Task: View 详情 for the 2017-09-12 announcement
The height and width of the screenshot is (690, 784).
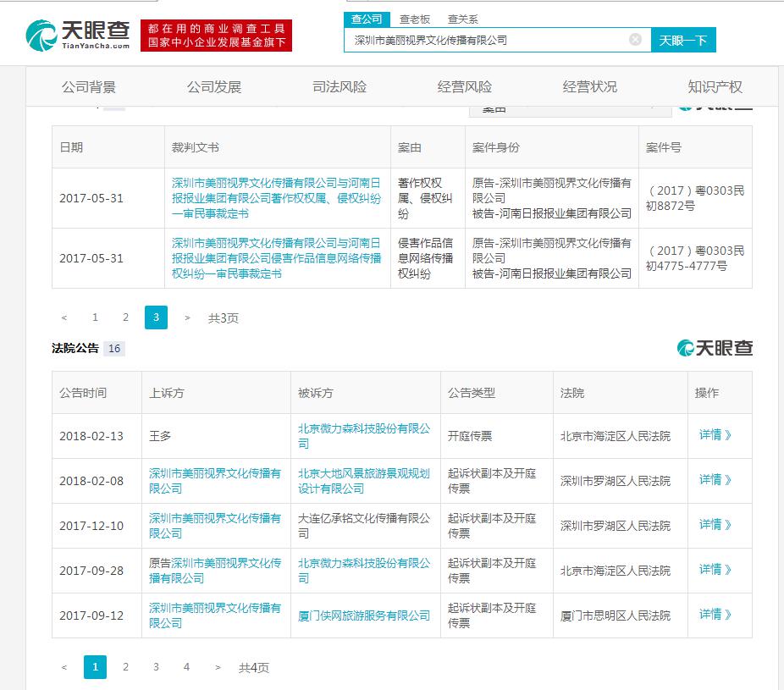Action: (x=715, y=615)
